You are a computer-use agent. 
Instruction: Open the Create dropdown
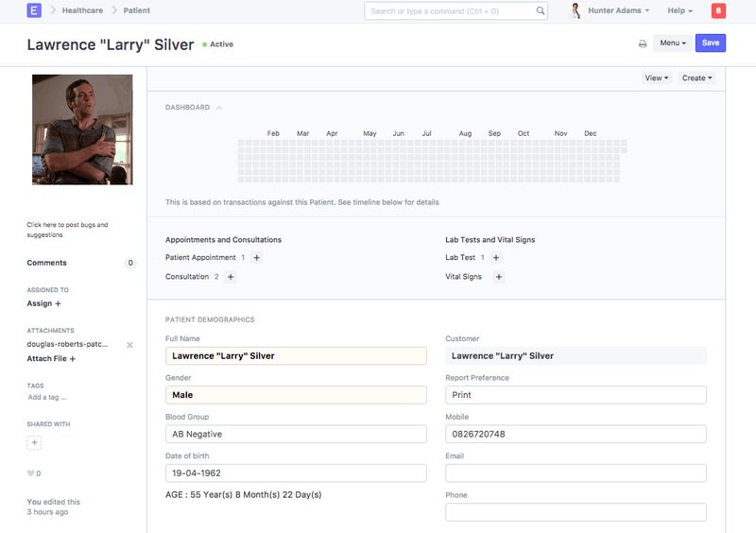697,77
